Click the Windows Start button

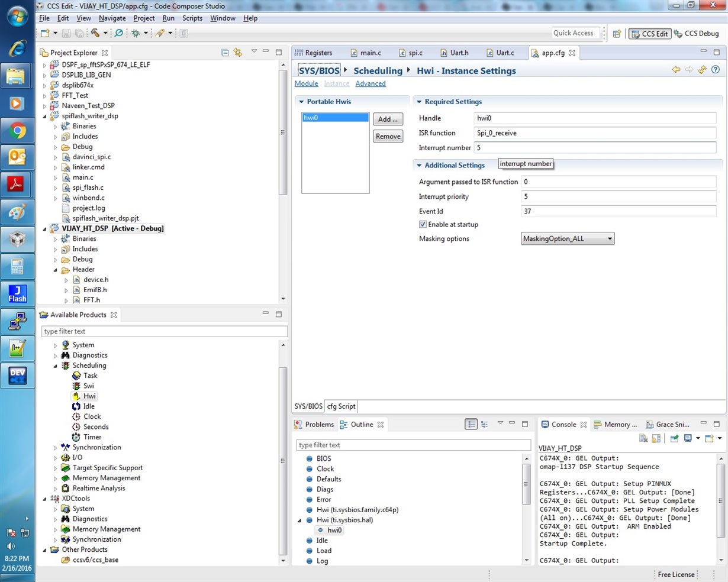pyautogui.click(x=17, y=16)
